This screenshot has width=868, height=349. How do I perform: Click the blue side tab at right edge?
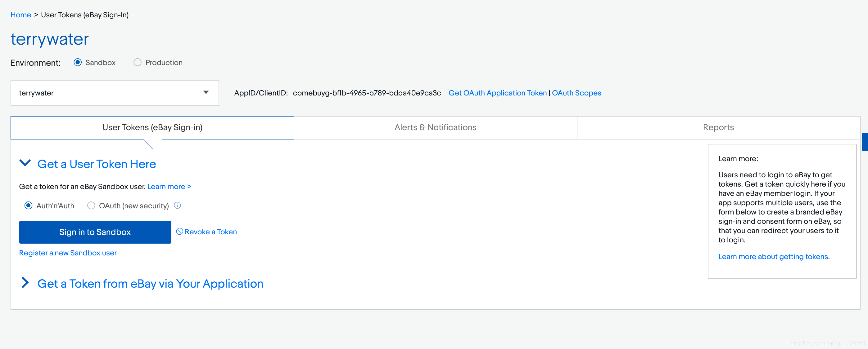coord(865,142)
